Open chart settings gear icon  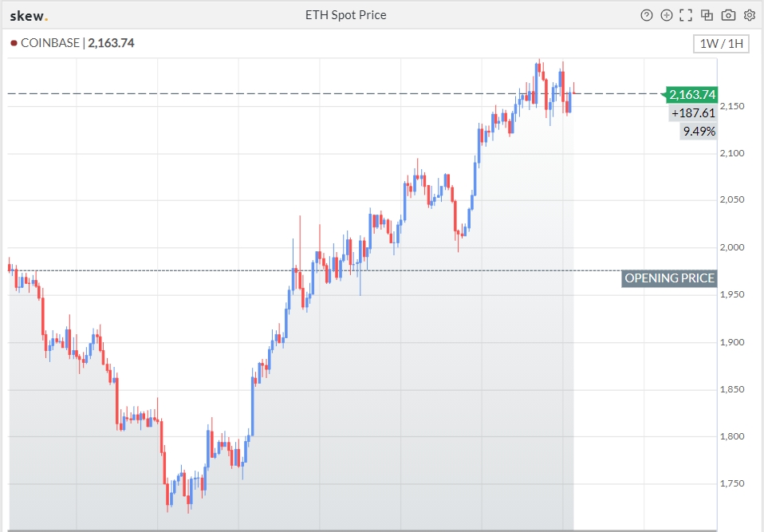(x=750, y=15)
